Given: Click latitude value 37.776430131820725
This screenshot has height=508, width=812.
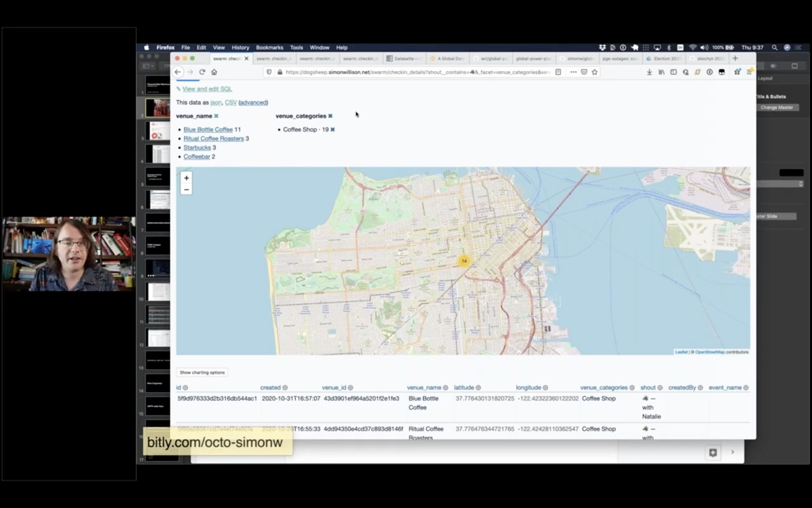Looking at the screenshot, I should tap(485, 398).
